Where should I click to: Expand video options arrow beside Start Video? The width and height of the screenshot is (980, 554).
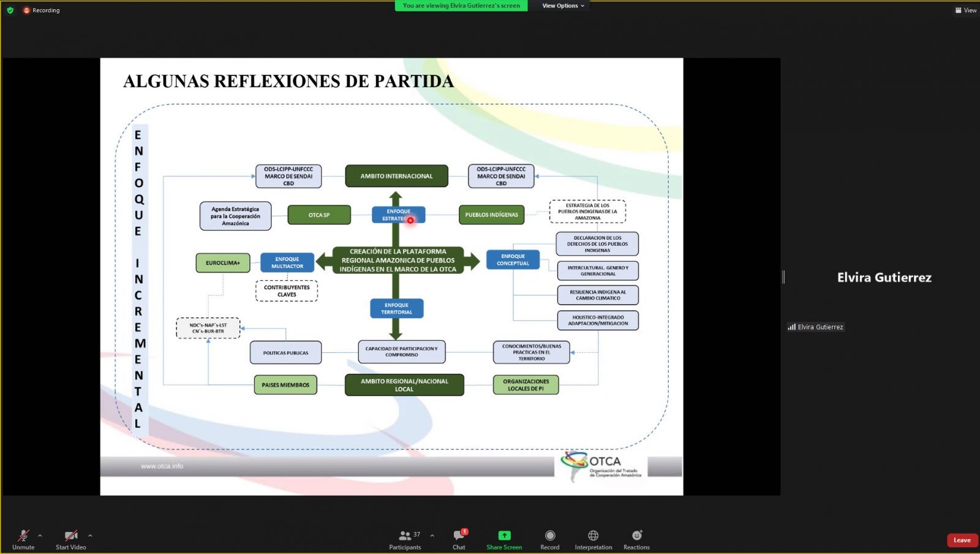[x=90, y=536]
